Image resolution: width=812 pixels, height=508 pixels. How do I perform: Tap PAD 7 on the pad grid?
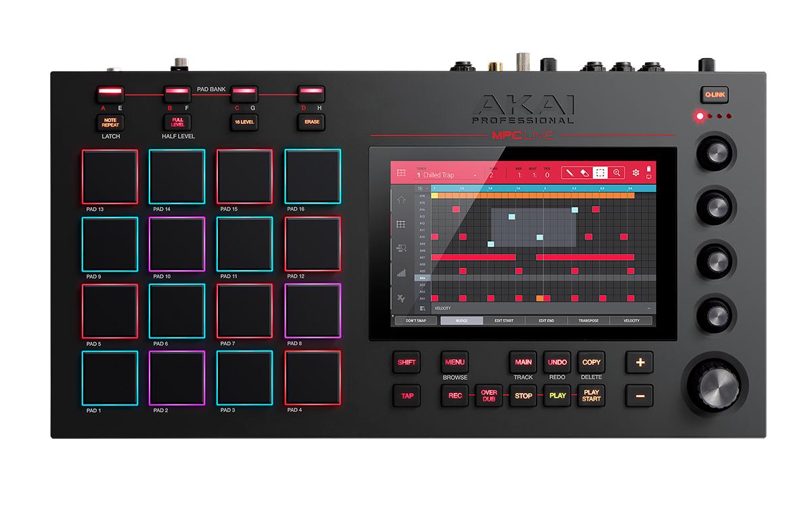tap(244, 312)
